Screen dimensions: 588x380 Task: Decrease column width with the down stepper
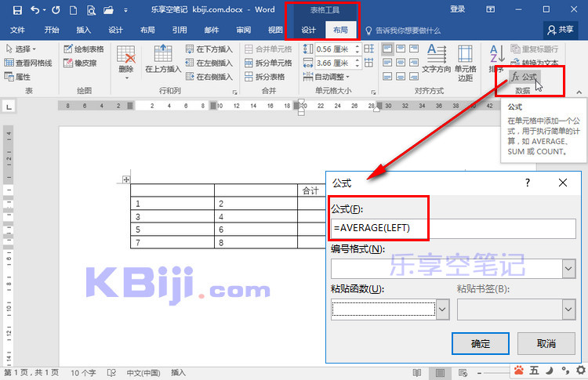tap(357, 65)
